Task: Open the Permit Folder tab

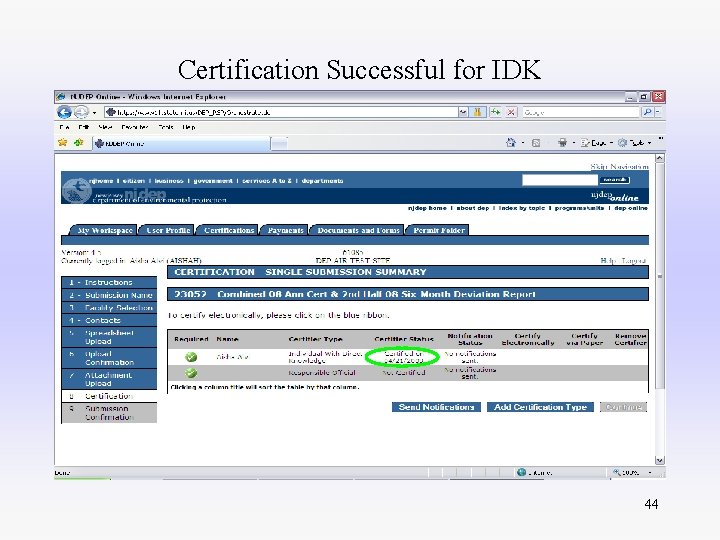Action: 439,230
